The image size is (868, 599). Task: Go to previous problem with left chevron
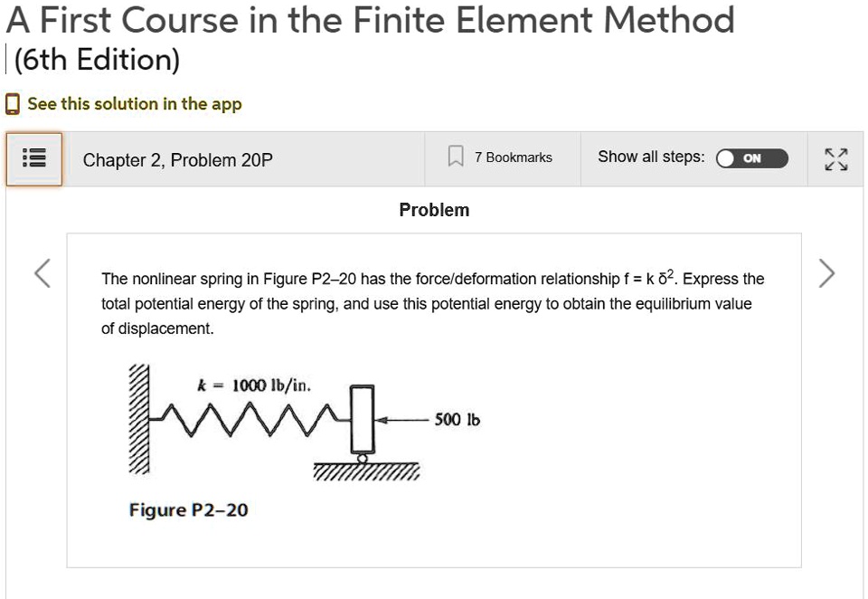42,273
